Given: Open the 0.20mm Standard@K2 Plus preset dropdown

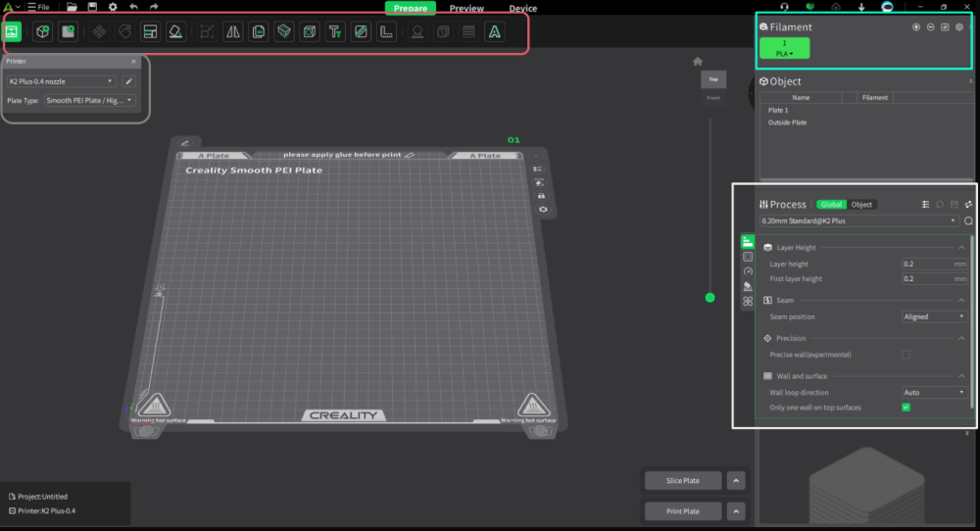Looking at the screenshot, I should [x=858, y=220].
